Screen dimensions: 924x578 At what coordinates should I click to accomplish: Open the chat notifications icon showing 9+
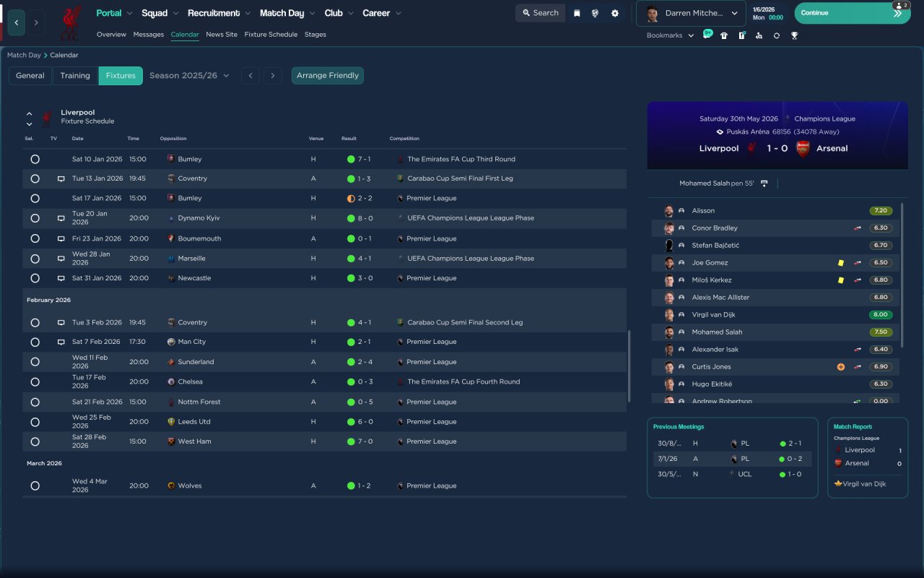pyautogui.click(x=707, y=35)
